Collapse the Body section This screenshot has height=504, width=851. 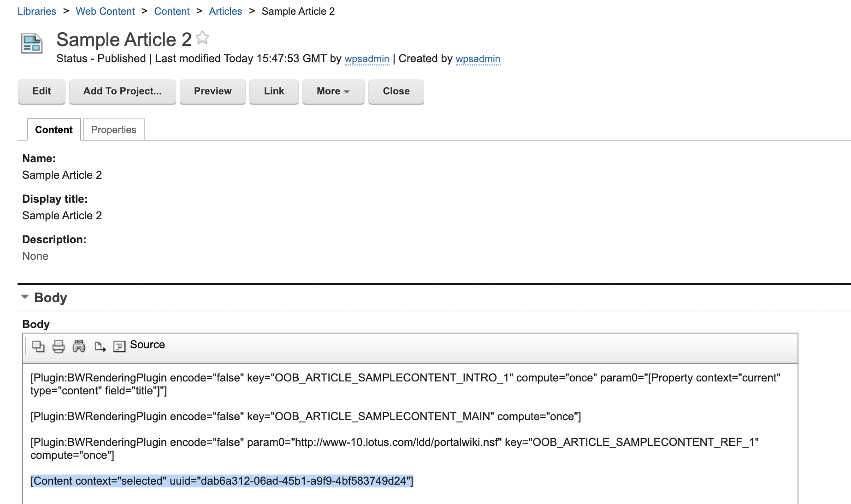(x=25, y=297)
